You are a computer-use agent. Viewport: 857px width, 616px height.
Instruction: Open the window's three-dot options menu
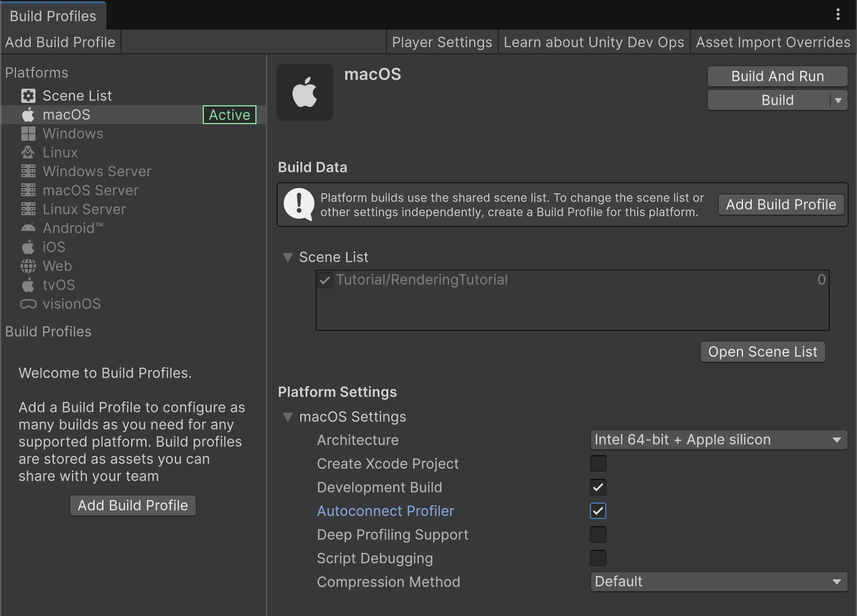tap(838, 15)
